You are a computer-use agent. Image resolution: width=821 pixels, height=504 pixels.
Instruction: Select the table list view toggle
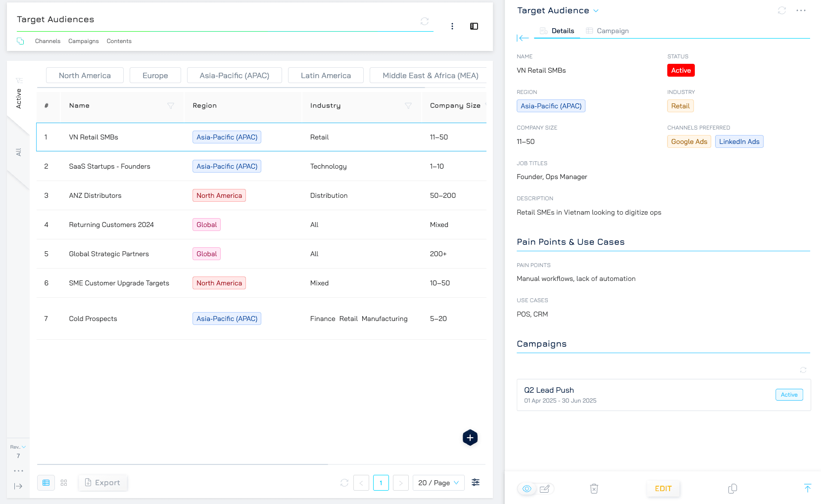46,483
